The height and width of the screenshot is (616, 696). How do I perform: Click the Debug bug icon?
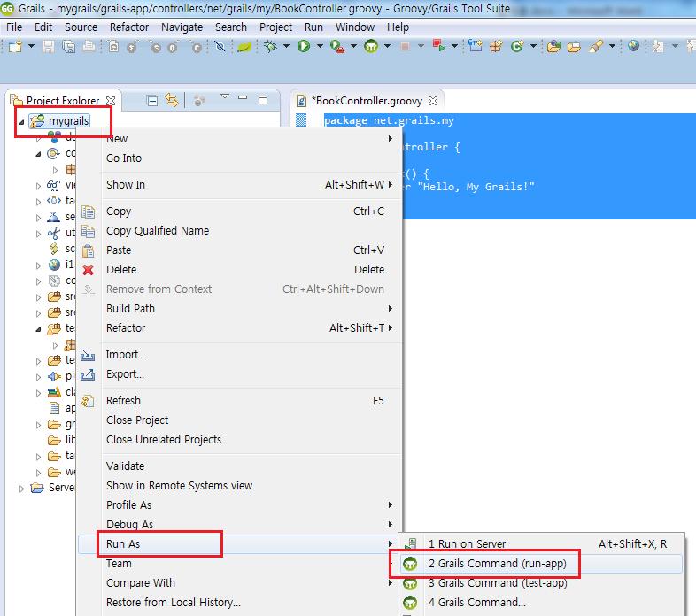point(270,46)
